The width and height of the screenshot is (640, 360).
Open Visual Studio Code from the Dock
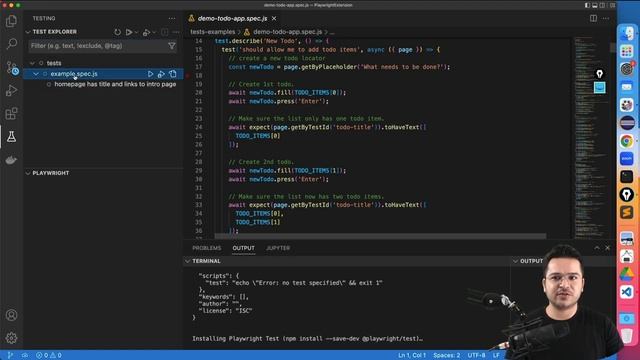(x=627, y=292)
